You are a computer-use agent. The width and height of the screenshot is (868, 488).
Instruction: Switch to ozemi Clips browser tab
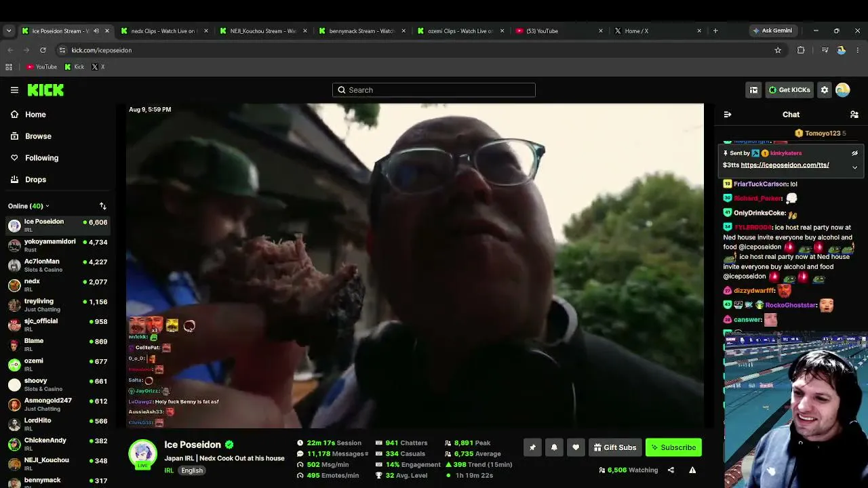click(460, 30)
